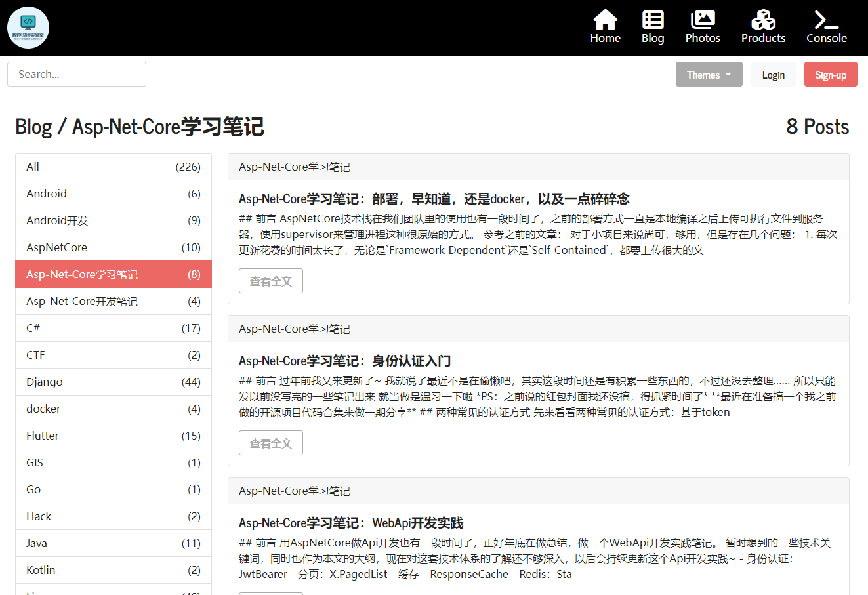This screenshot has width=868, height=595.
Task: Select the docker category
Action: pyautogui.click(x=114, y=409)
